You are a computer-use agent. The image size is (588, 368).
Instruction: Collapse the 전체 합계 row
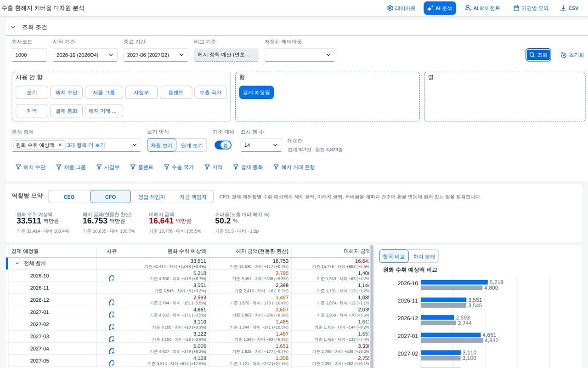17,264
